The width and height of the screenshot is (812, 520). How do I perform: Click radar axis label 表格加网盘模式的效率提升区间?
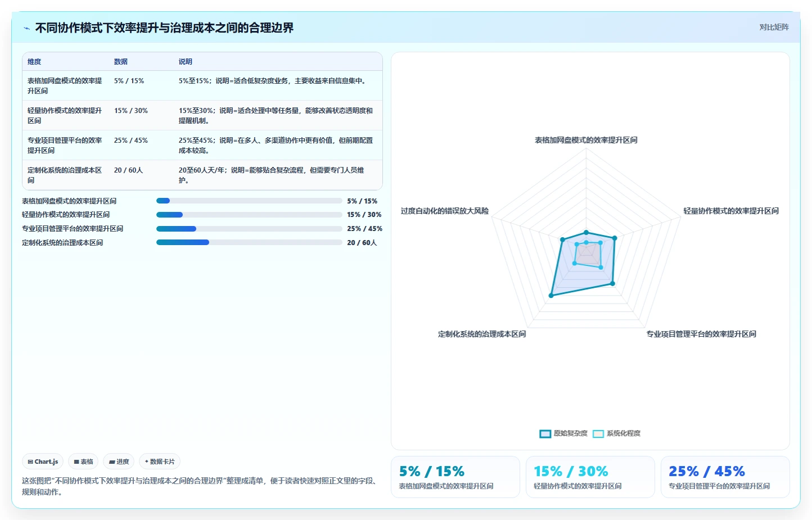[x=586, y=141]
